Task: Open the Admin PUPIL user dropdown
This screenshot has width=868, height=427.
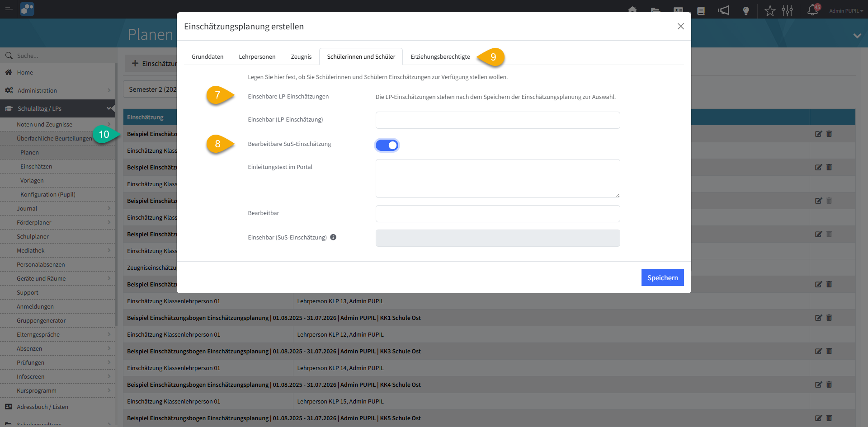Action: (x=846, y=11)
